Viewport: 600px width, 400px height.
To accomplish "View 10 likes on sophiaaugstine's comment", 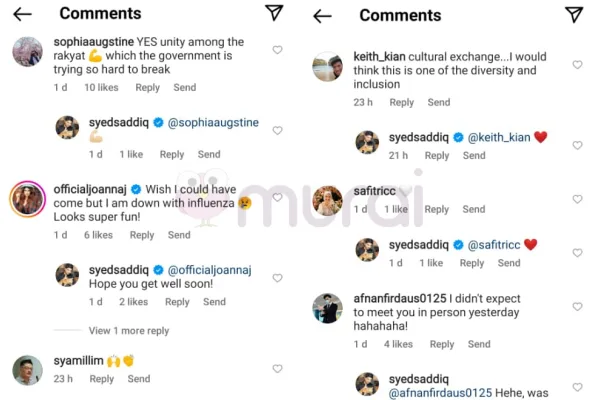I will pos(102,88).
